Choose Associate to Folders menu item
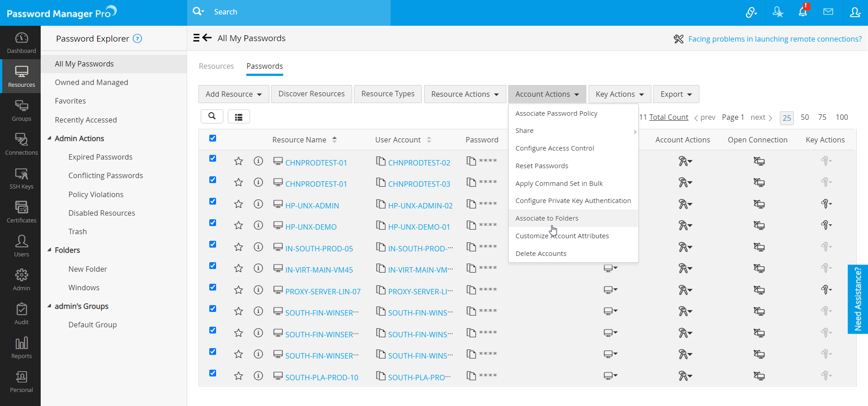Screen dimensions: 868x406 click(547, 218)
